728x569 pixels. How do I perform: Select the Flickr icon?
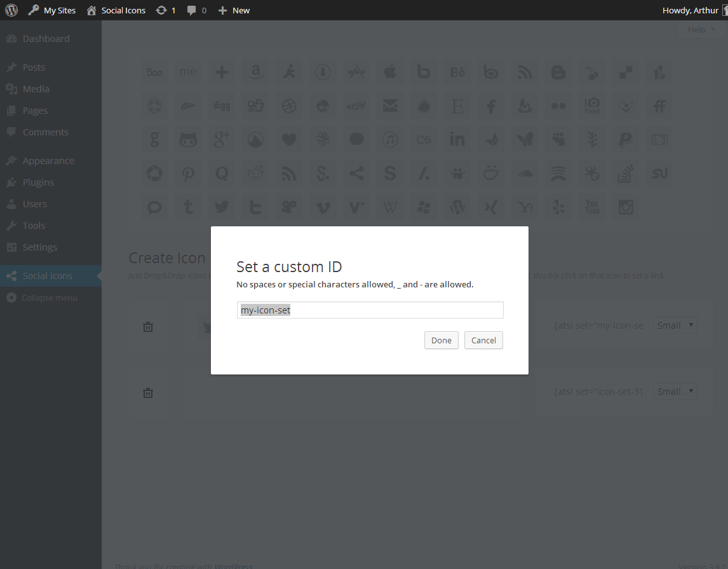(x=558, y=106)
